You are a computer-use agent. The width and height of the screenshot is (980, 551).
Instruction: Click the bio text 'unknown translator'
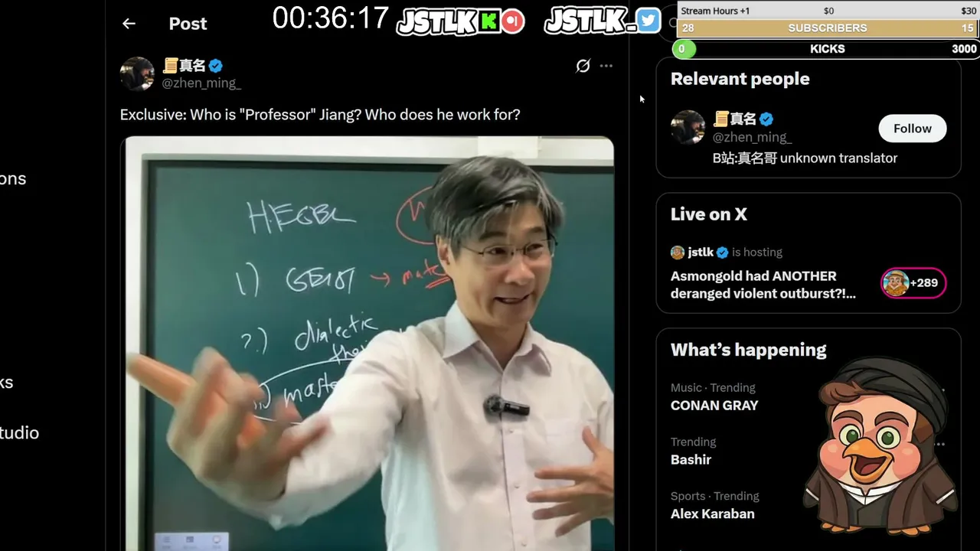(838, 158)
